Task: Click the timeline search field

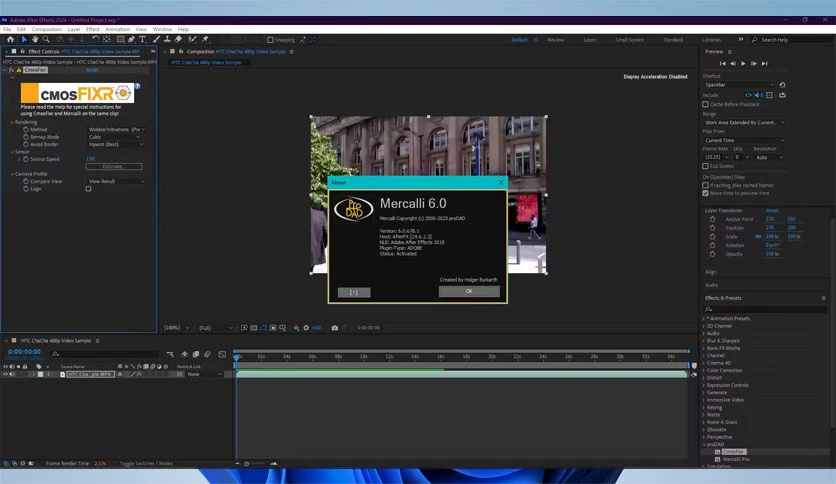Action: pos(104,354)
